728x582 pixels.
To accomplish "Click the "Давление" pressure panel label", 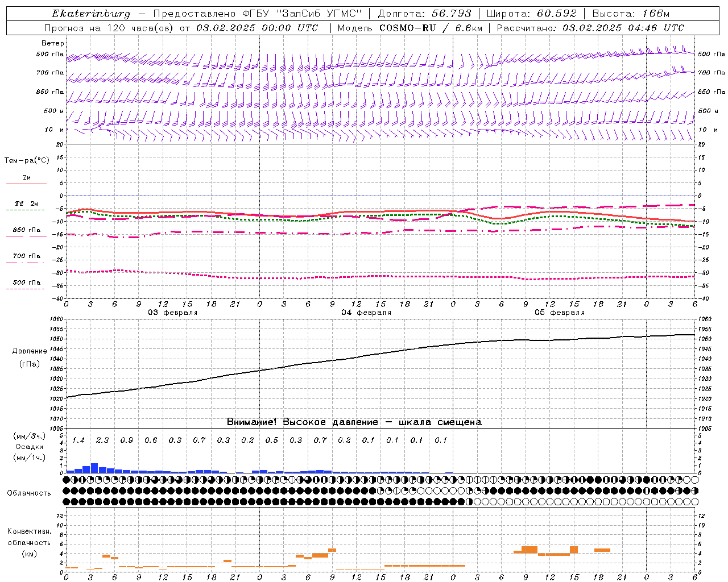I will point(30,351).
